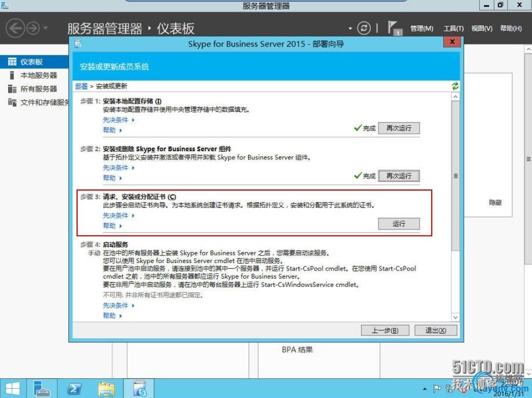Click the Server Manager back arrow
The width and height of the screenshot is (532, 398).
tap(16, 28)
